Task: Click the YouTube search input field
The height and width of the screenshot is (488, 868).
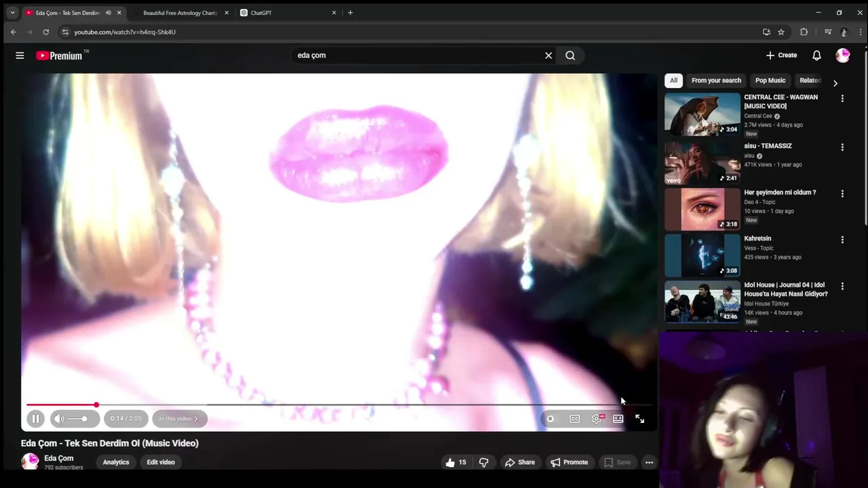Action: [417, 56]
